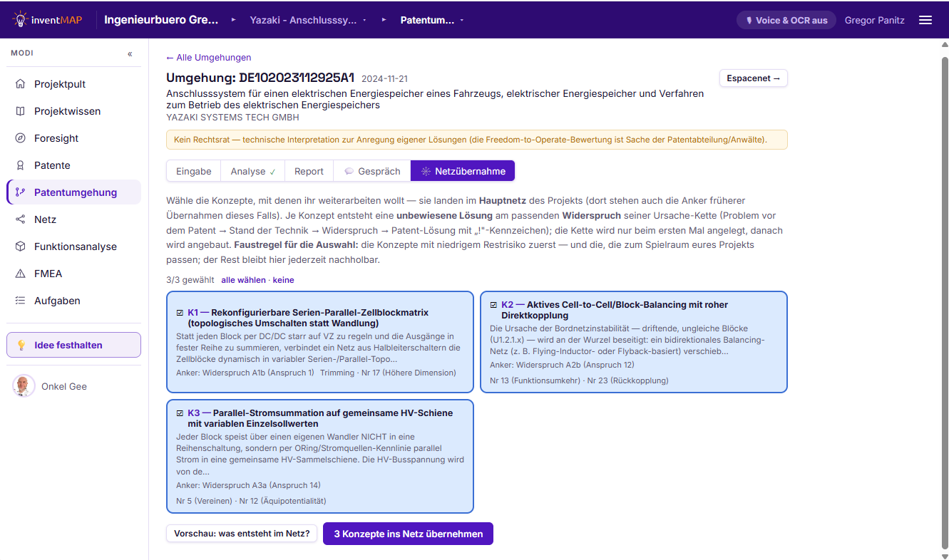Follow the Alle Umgehungen back link
This screenshot has width=949, height=560.
[208, 58]
